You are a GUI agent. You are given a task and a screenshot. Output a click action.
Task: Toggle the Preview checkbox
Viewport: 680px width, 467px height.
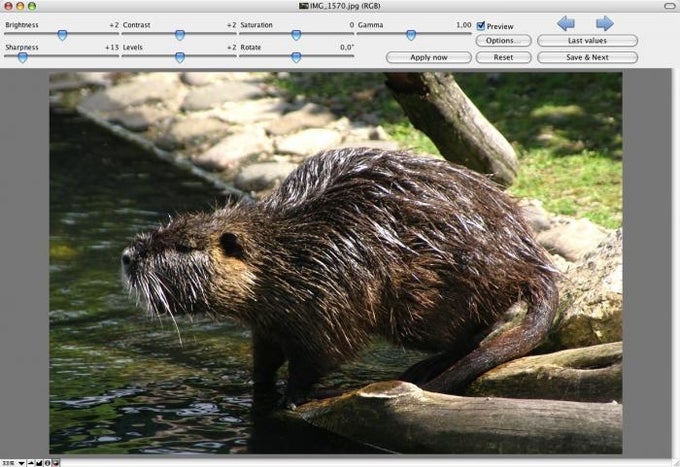click(481, 26)
